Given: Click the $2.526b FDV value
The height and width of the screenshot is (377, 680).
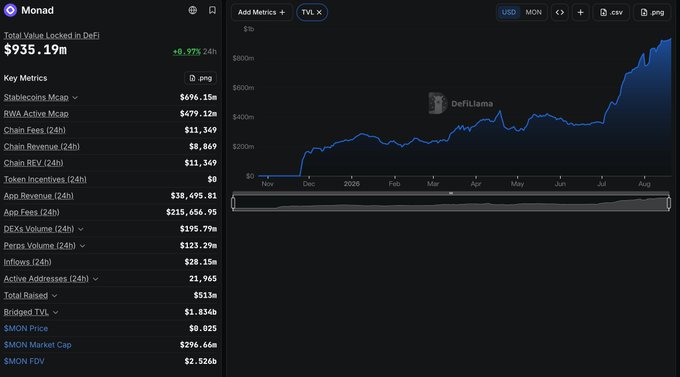Looking at the screenshot, I should [200, 361].
